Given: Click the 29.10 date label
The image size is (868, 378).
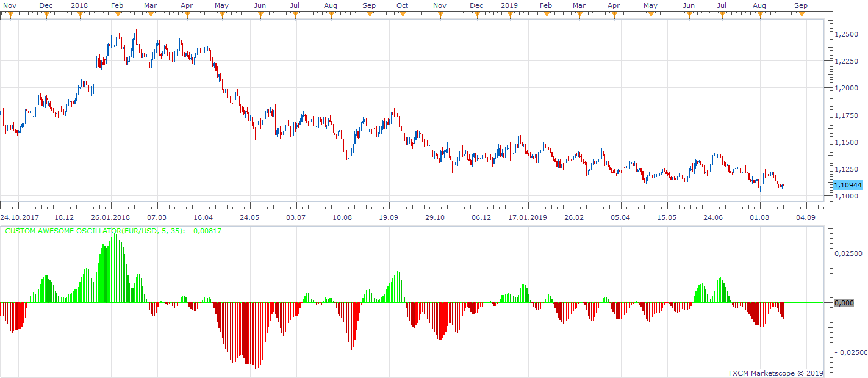Looking at the screenshot, I should [435, 217].
